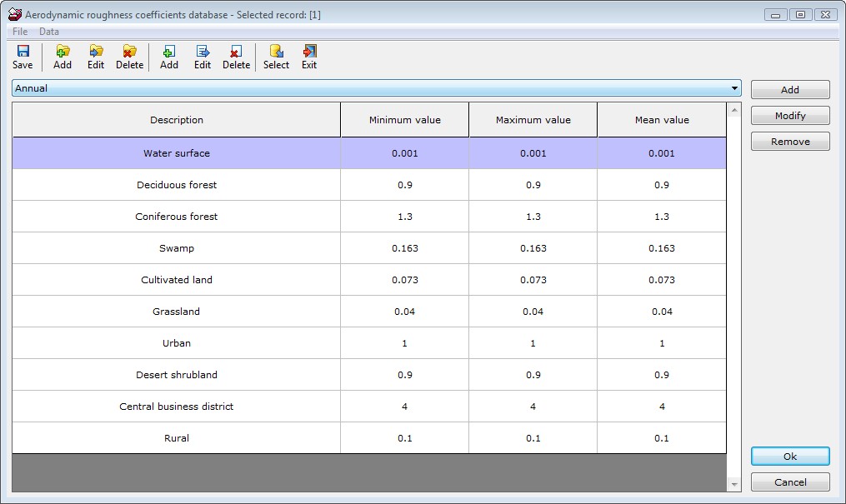Screen dimensions: 846x504
Task: Click the Add folder icon in toolbar
Action: tap(63, 52)
